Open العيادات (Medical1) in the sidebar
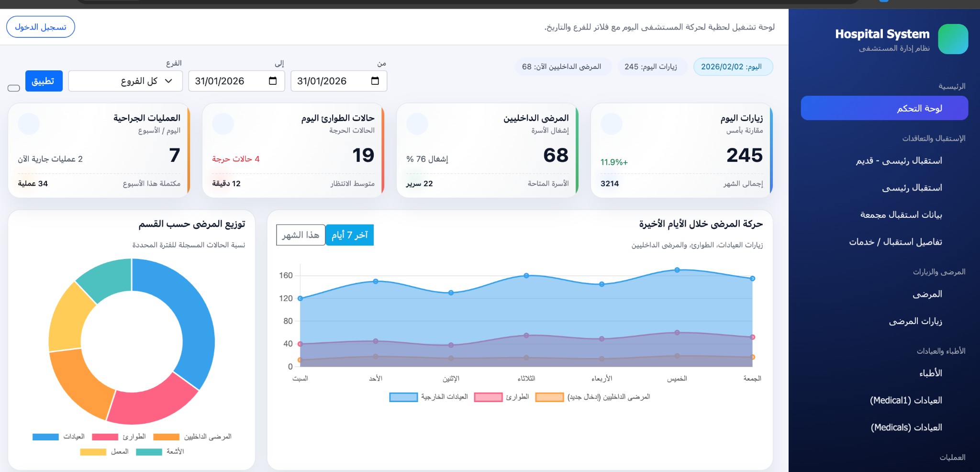This screenshot has height=472, width=980. 905,400
